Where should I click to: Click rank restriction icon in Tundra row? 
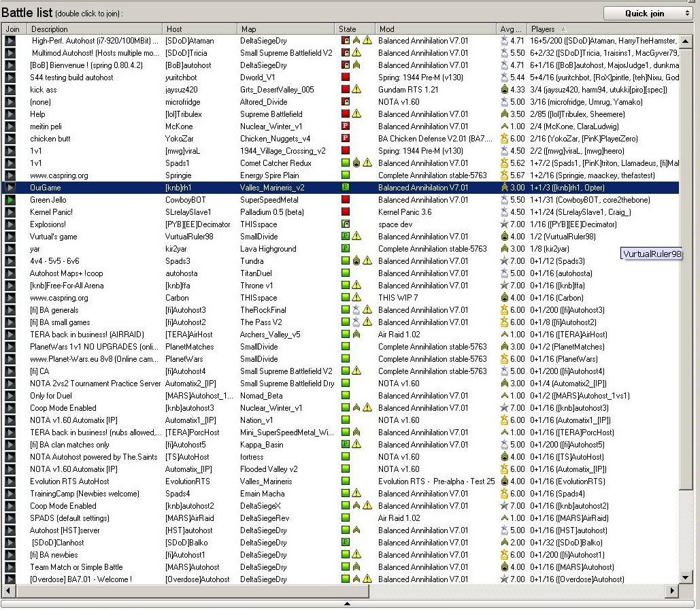coord(356,260)
